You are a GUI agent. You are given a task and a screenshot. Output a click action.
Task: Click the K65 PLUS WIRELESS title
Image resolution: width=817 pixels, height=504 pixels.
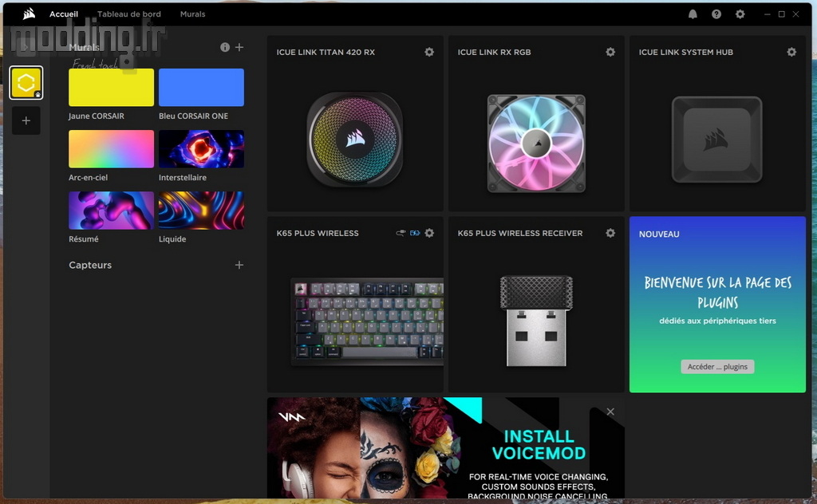click(318, 233)
